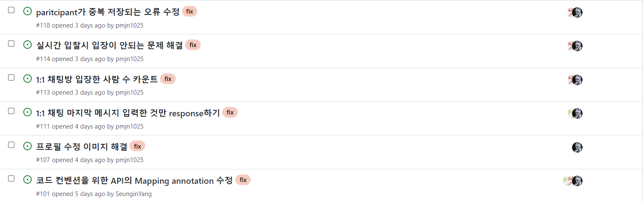Viewport: 644px width, 202px height.
Task: Open issue 코드 컨벤션 Mapping annotation 수정
Action: pyautogui.click(x=135, y=181)
